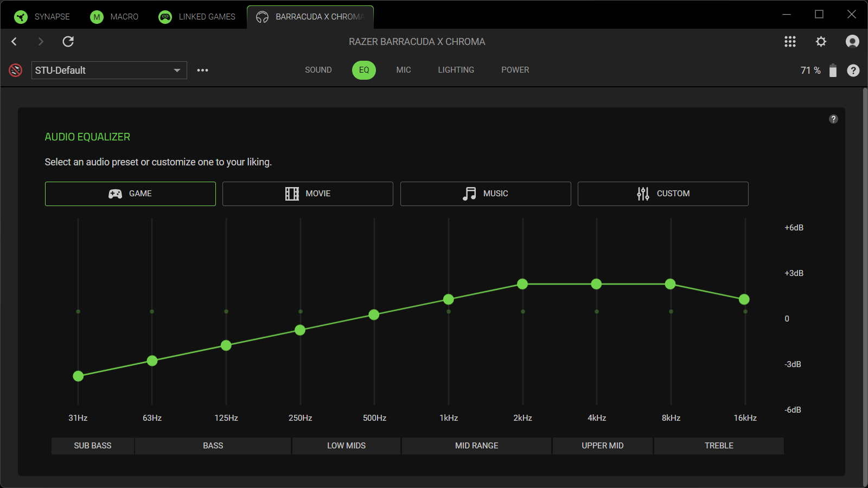
Task: Go back using the left arrow
Action: coord(15,42)
